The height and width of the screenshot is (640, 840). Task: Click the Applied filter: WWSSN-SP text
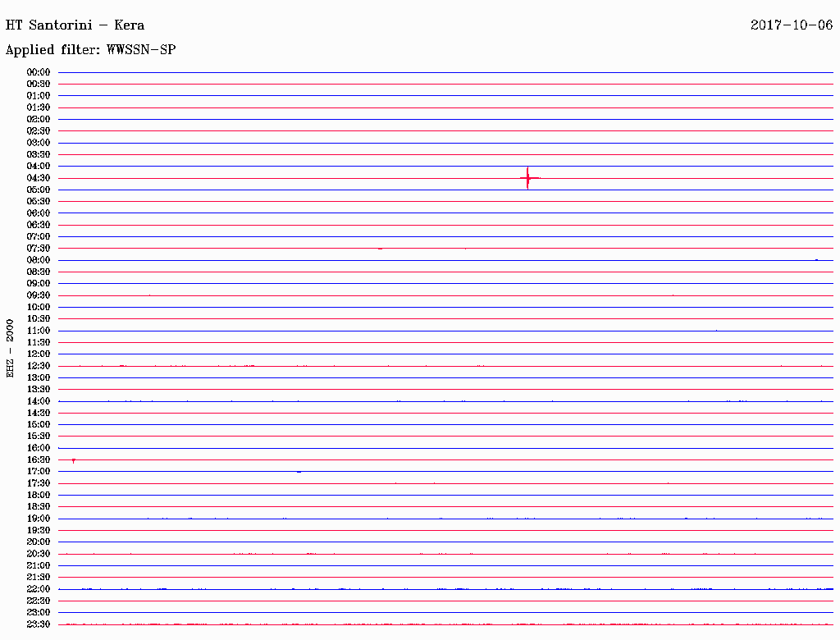pyautogui.click(x=90, y=50)
